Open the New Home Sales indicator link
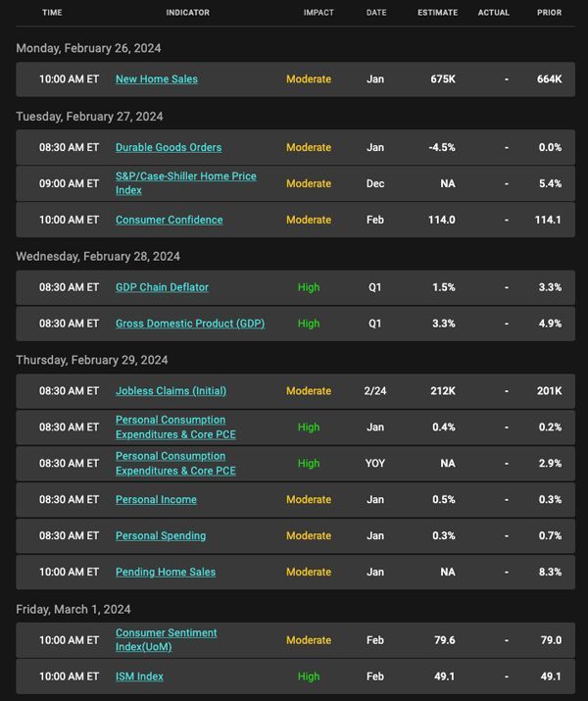This screenshot has width=588, height=701. pos(157,79)
